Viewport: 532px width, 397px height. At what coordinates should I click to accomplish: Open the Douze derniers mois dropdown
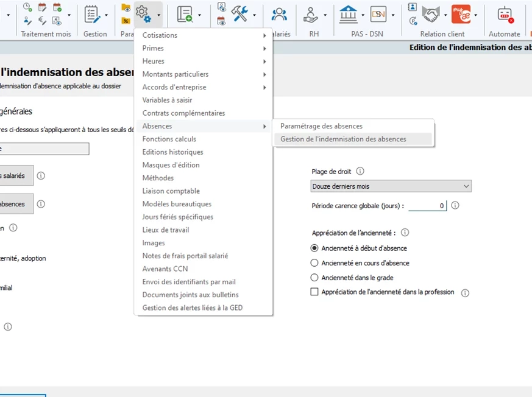391,186
